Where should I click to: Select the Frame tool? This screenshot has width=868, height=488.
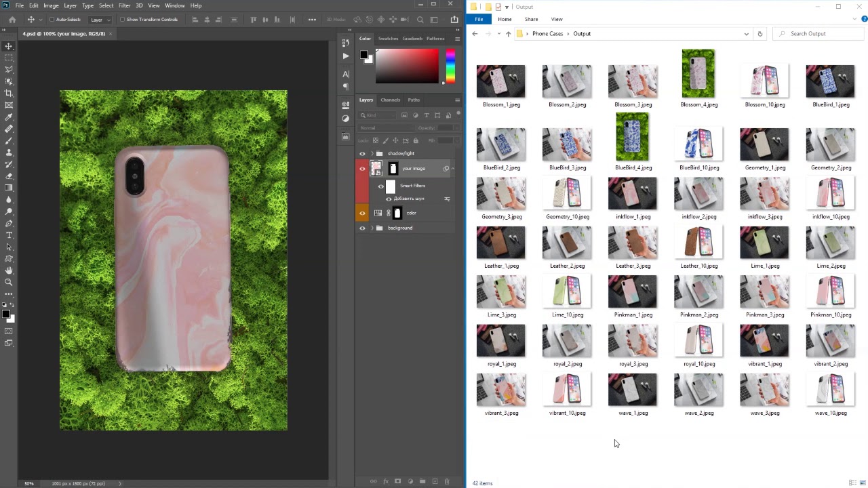pos(9,105)
